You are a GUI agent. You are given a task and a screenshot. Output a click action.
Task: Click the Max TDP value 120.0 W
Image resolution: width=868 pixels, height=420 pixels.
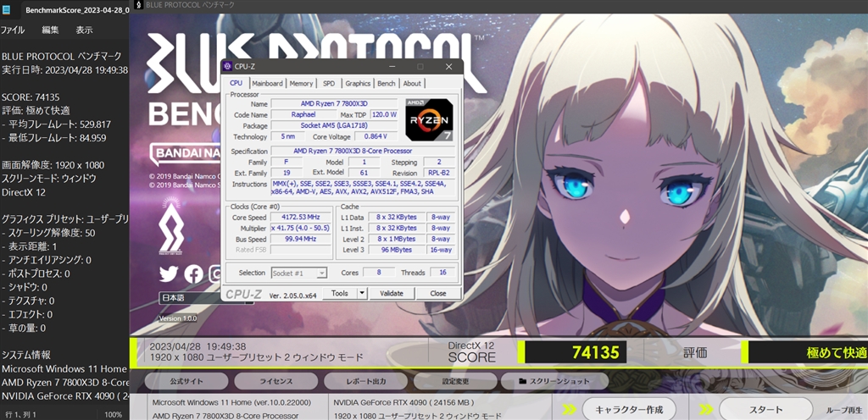(384, 114)
